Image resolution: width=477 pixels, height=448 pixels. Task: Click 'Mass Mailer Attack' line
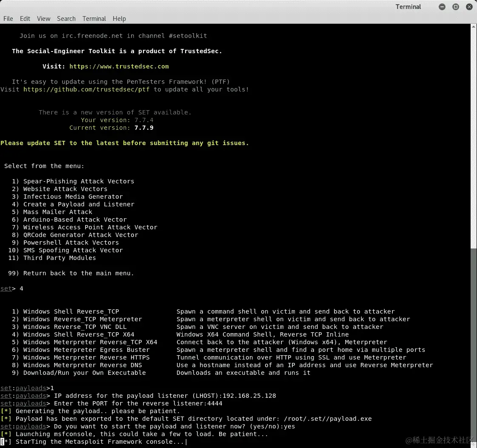click(52, 212)
